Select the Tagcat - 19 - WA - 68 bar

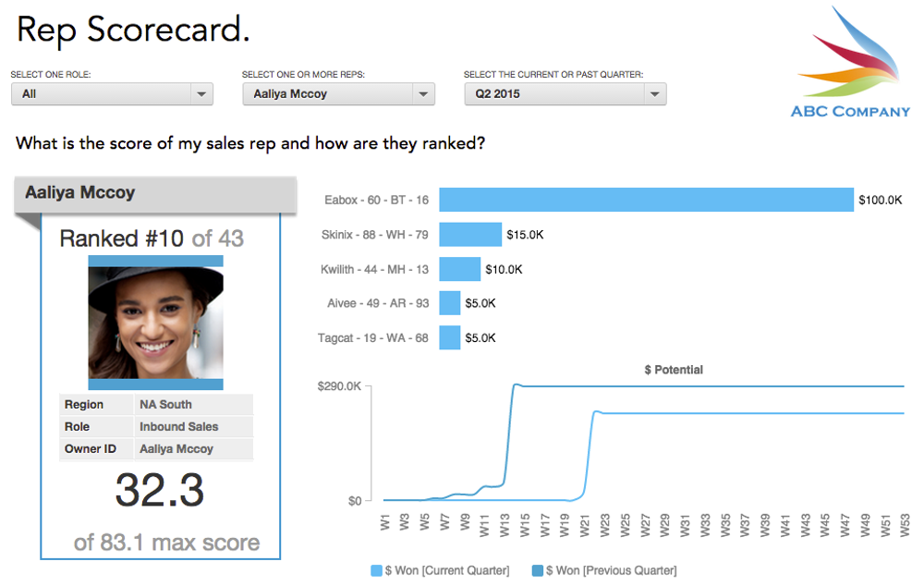coord(450,337)
